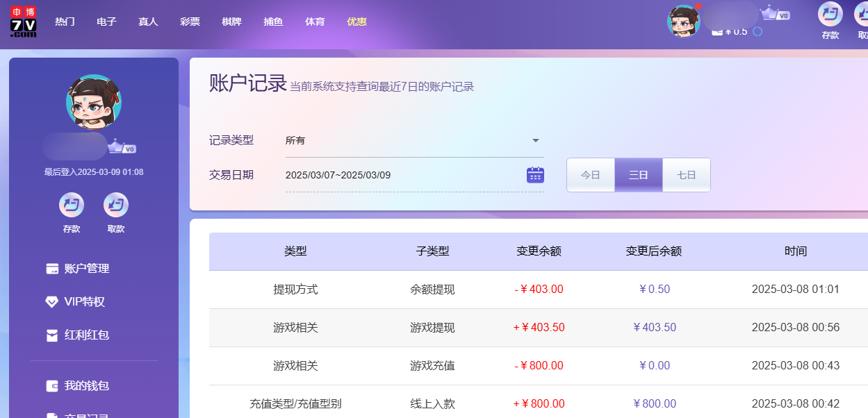Click the 7V.com site logo
868x418 pixels.
[22, 21]
